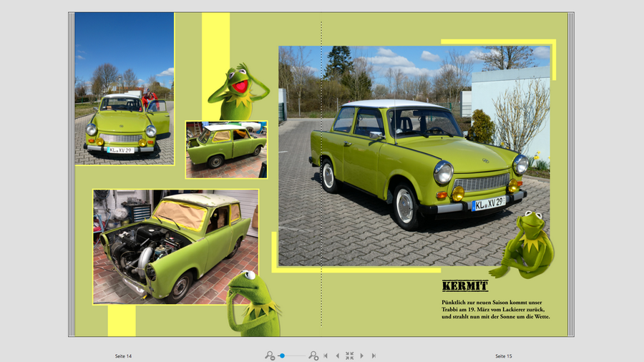The height and width of the screenshot is (362, 644).
Task: Click the 'Seite 15' page label
Action: 504,356
